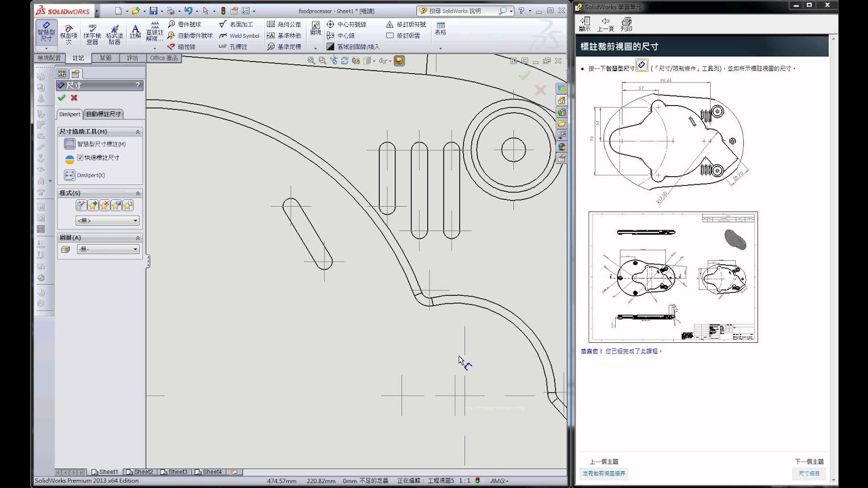Click the Zoom to Area icon

pos(322,60)
